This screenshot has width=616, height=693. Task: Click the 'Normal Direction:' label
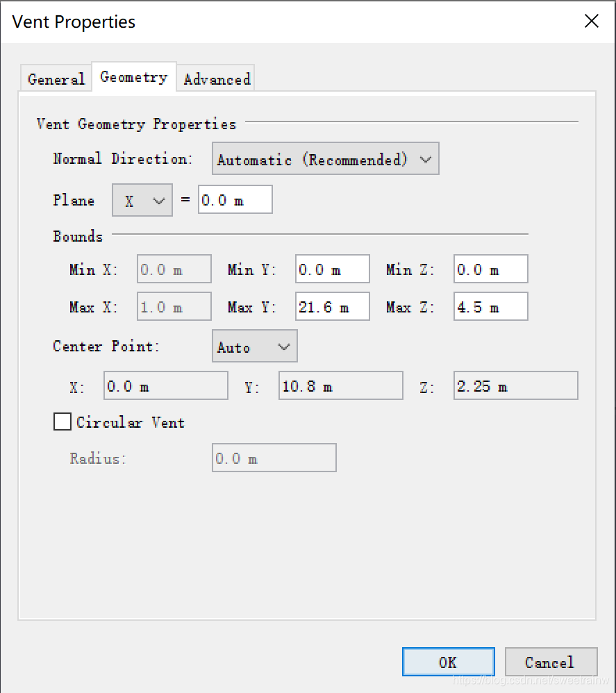(123, 158)
